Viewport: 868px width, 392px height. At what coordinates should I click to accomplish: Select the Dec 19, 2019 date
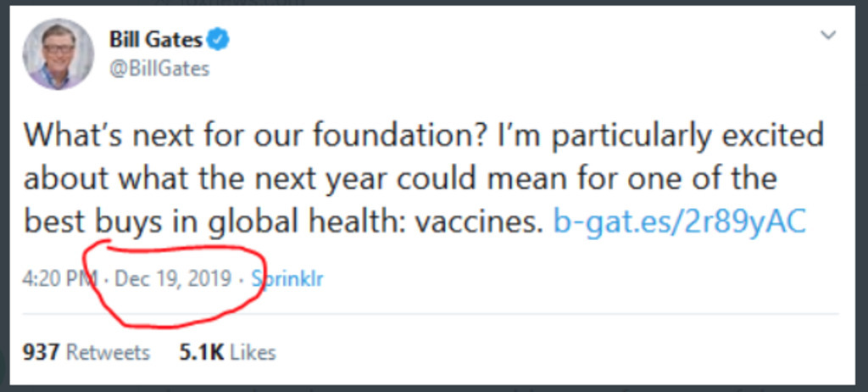click(173, 278)
